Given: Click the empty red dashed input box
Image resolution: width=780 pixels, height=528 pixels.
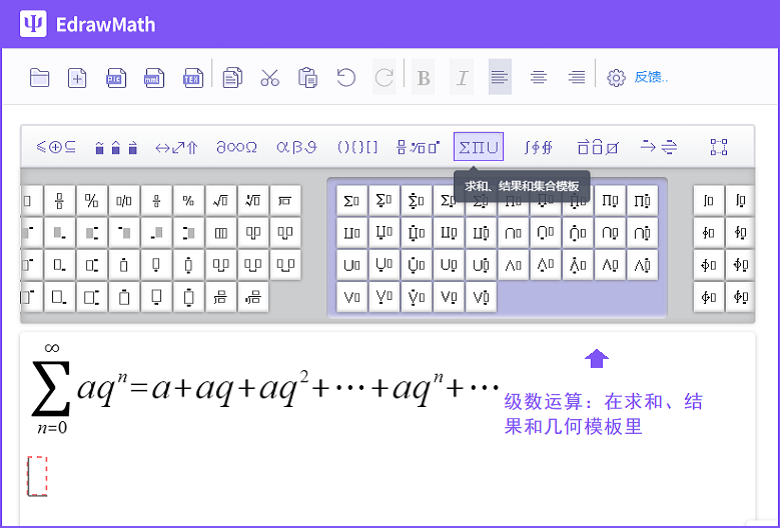Looking at the screenshot, I should [37, 476].
